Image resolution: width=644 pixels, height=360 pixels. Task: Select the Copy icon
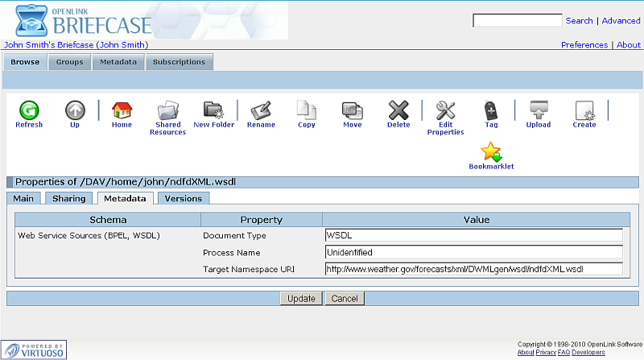coord(307,110)
